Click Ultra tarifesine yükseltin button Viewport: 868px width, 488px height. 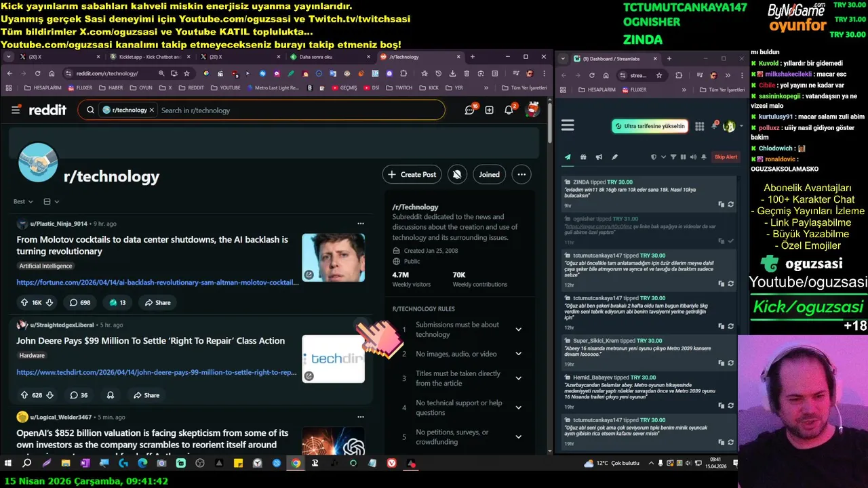coord(650,126)
